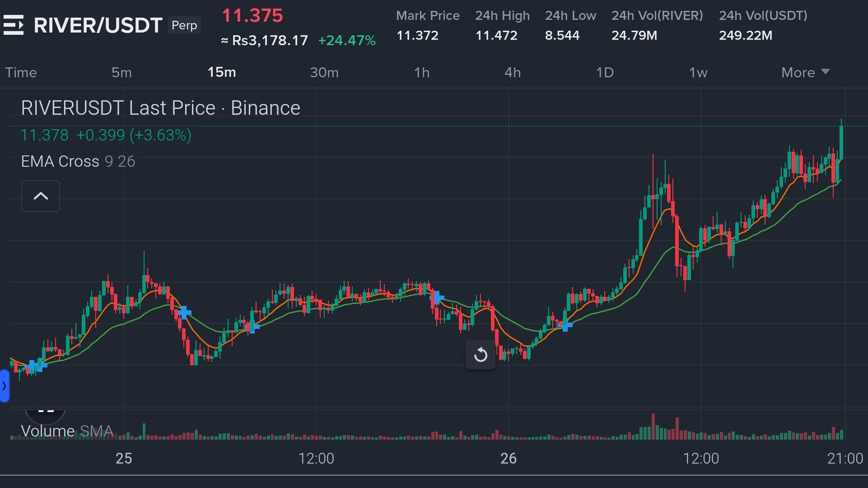
Task: Click the EMA Cross 9 26 label
Action: [x=78, y=161]
